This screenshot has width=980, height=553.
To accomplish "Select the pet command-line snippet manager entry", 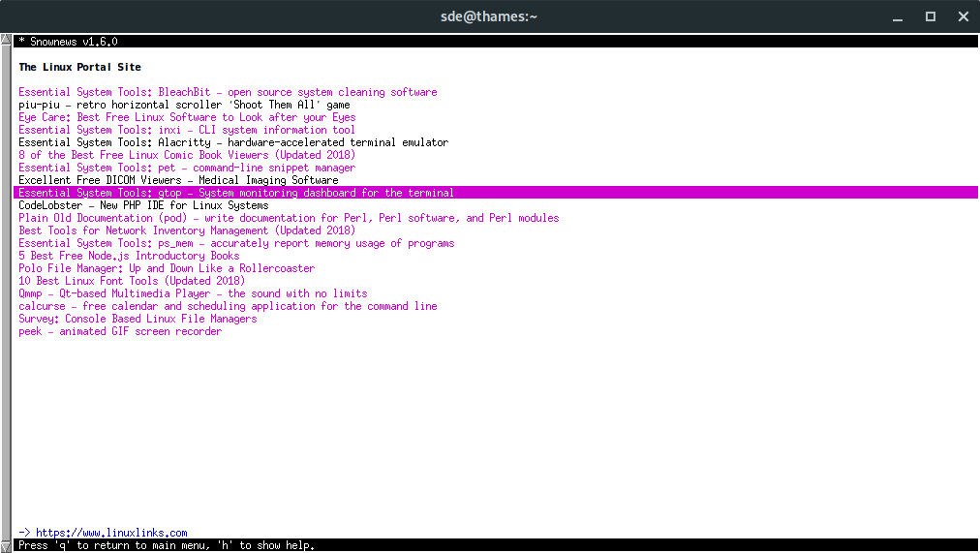I will pos(186,168).
